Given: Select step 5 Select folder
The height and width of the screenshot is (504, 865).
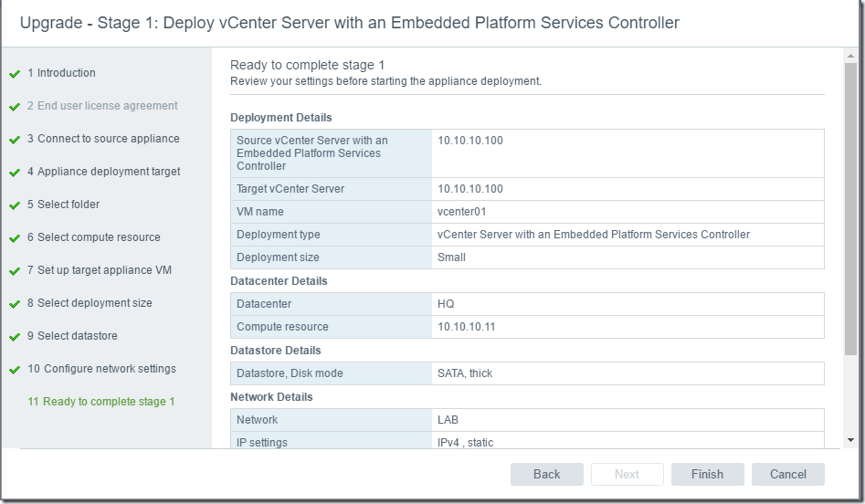Looking at the screenshot, I should click(x=63, y=204).
